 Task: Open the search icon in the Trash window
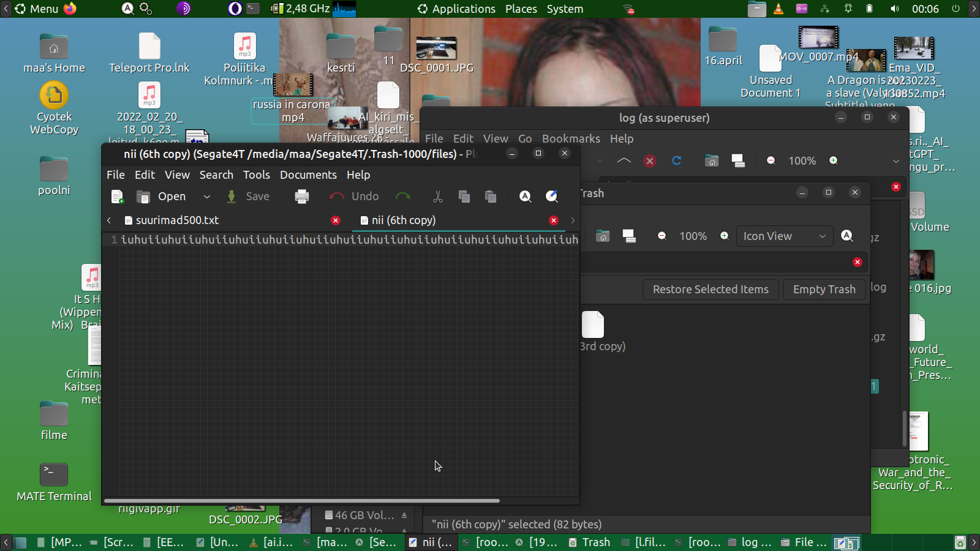tap(847, 236)
